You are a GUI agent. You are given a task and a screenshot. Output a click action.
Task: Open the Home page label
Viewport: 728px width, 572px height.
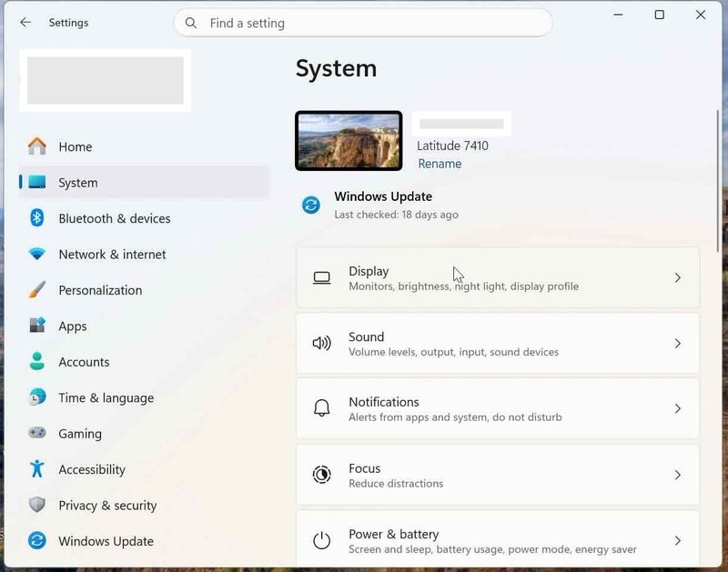(x=76, y=146)
